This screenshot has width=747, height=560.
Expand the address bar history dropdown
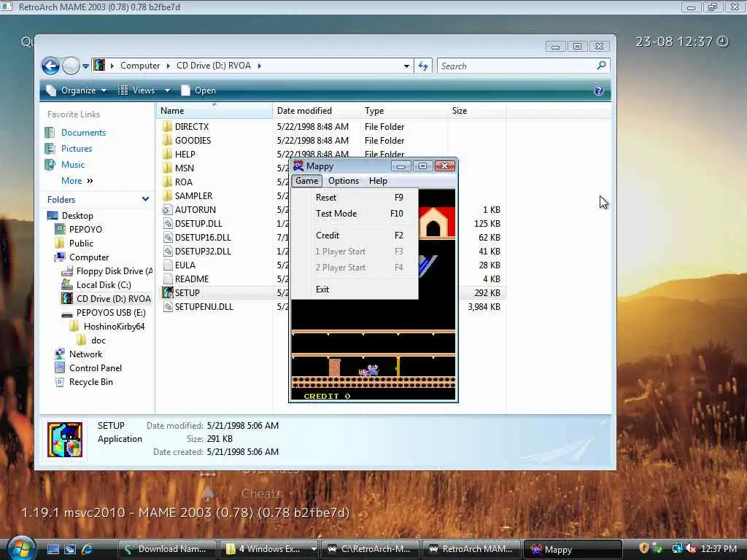pyautogui.click(x=406, y=66)
